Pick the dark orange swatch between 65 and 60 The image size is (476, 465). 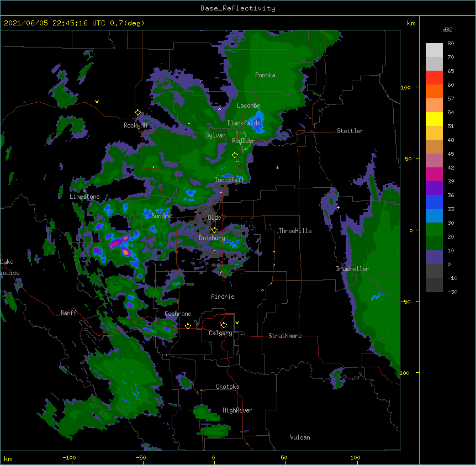[434, 91]
